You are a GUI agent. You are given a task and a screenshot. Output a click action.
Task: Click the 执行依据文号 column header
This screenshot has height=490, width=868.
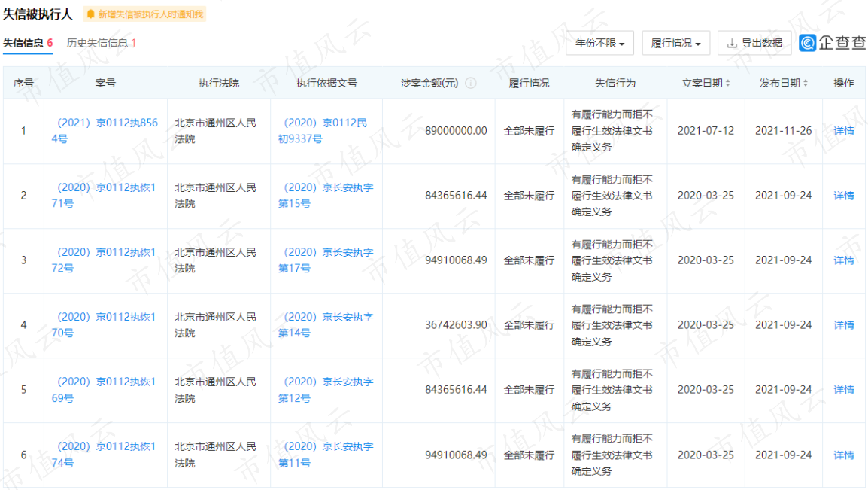(x=326, y=83)
